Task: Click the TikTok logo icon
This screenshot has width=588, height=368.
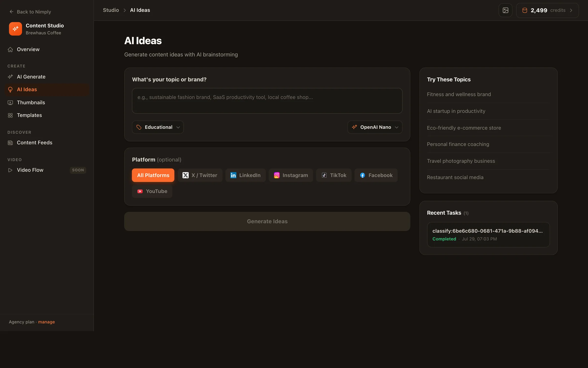Action: pyautogui.click(x=324, y=175)
